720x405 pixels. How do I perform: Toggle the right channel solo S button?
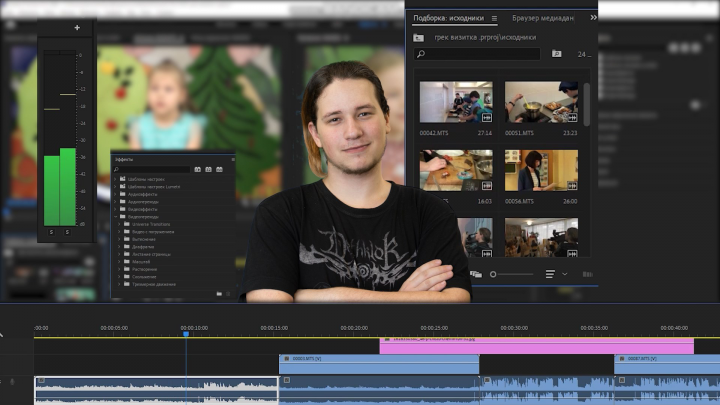[x=68, y=232]
